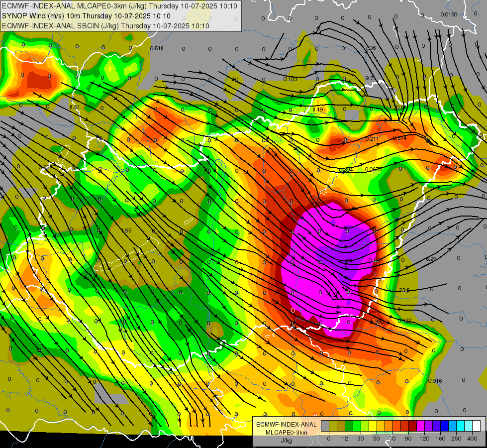This screenshot has width=487, height=448.
Task: Click the map value '8.51'
Action: click(75, 107)
